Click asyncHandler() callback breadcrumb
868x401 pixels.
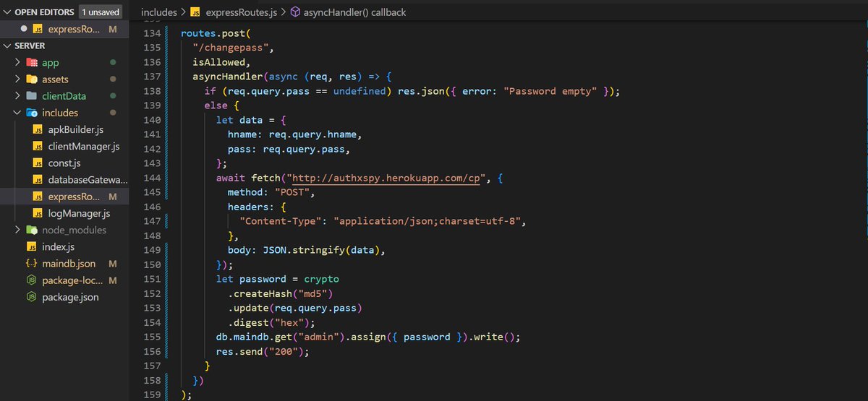click(x=354, y=12)
